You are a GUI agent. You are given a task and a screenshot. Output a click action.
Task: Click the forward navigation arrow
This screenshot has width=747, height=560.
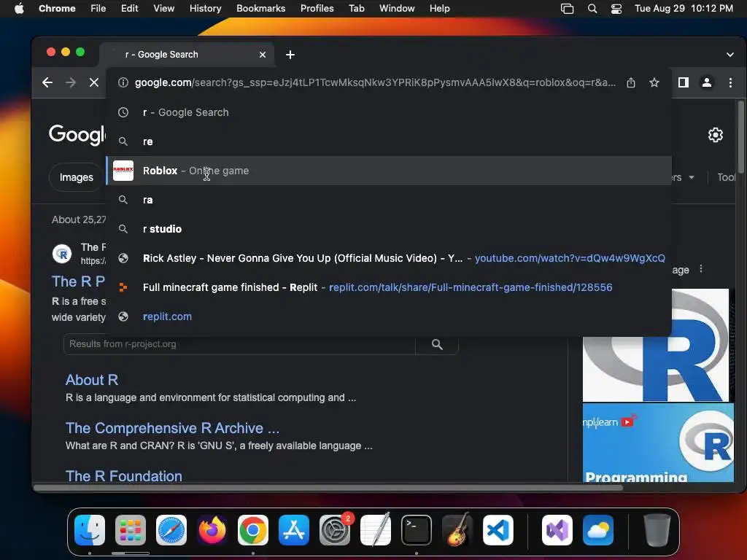click(x=71, y=82)
